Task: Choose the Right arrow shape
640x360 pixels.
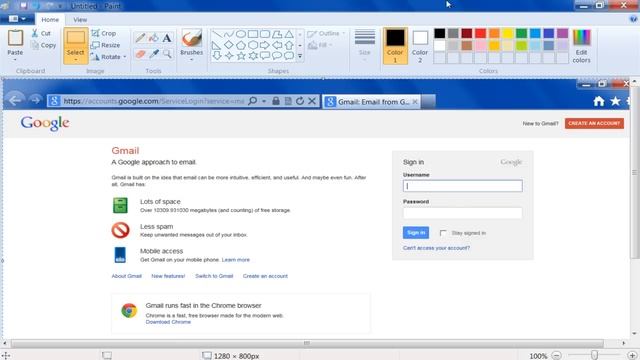Action: pyautogui.click(x=265, y=45)
